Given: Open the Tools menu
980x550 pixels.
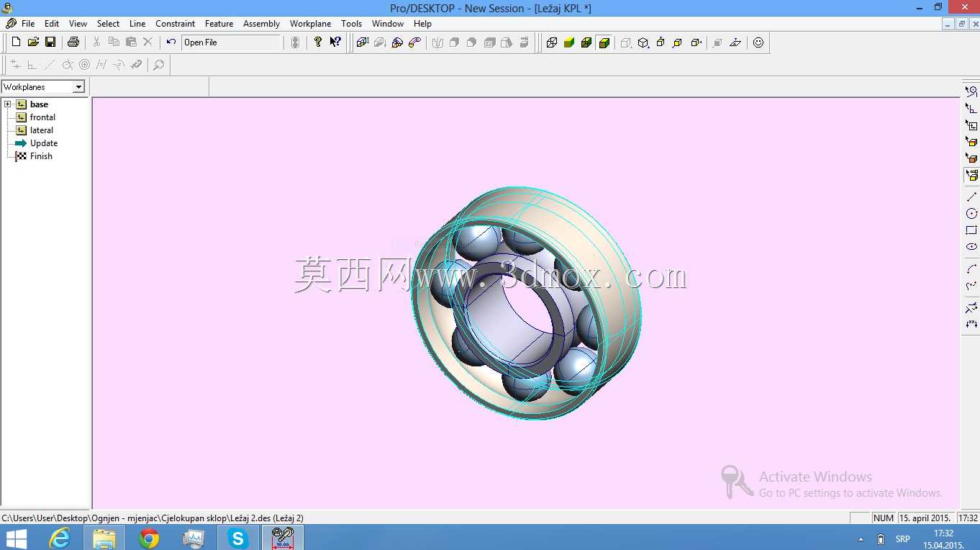Looking at the screenshot, I should click(x=352, y=24).
